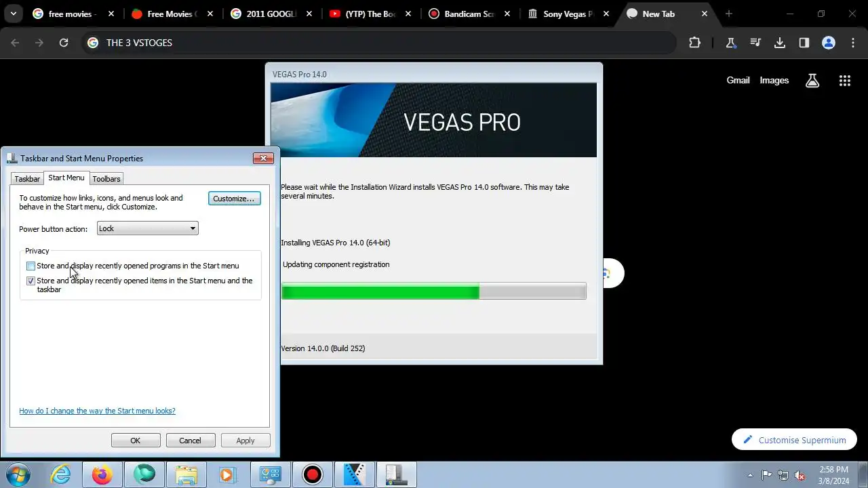This screenshot has height=488, width=868.
Task: Click the Search Labs flask icon on page
Action: [x=812, y=81]
